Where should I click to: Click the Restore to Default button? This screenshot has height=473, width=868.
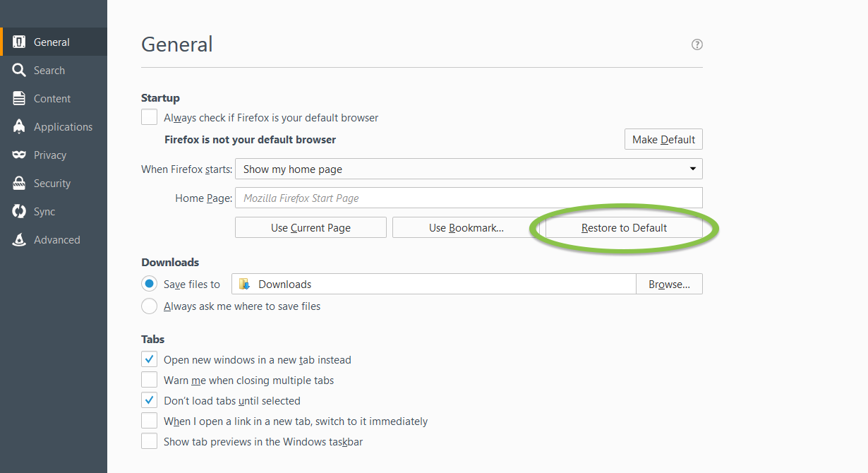click(624, 227)
